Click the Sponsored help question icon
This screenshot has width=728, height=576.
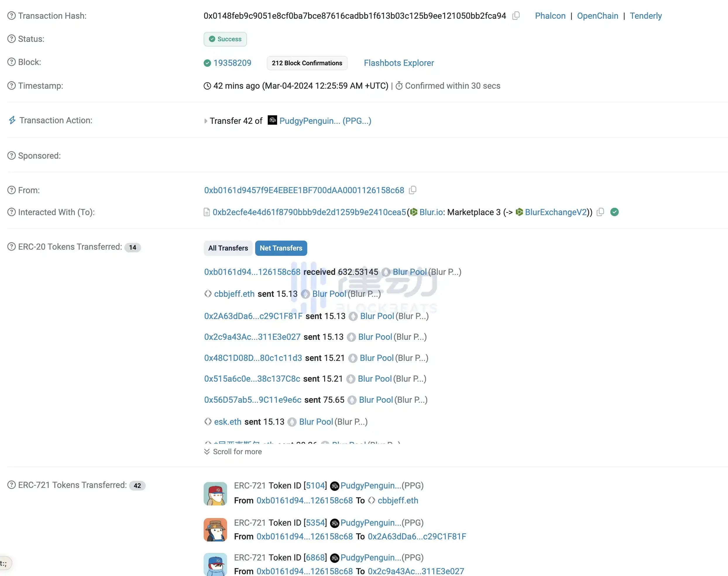(x=11, y=156)
